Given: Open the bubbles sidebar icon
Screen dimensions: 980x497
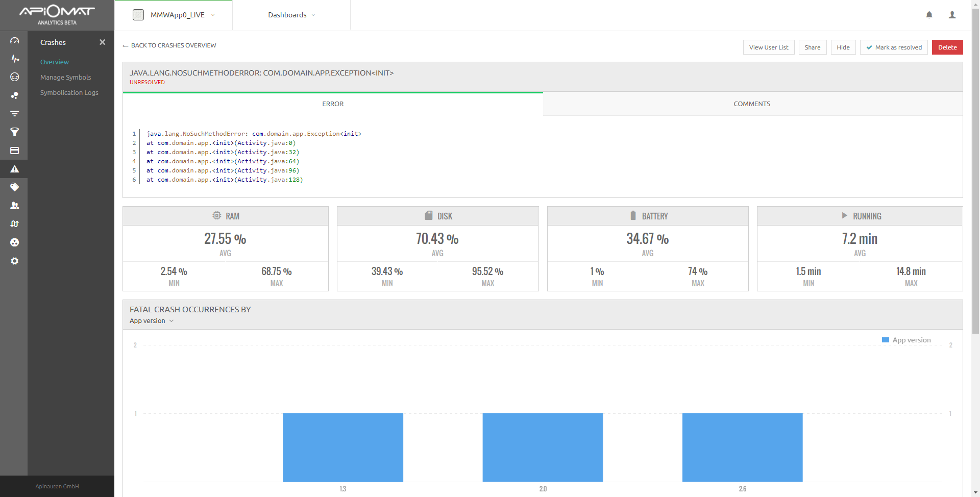Looking at the screenshot, I should point(14,95).
